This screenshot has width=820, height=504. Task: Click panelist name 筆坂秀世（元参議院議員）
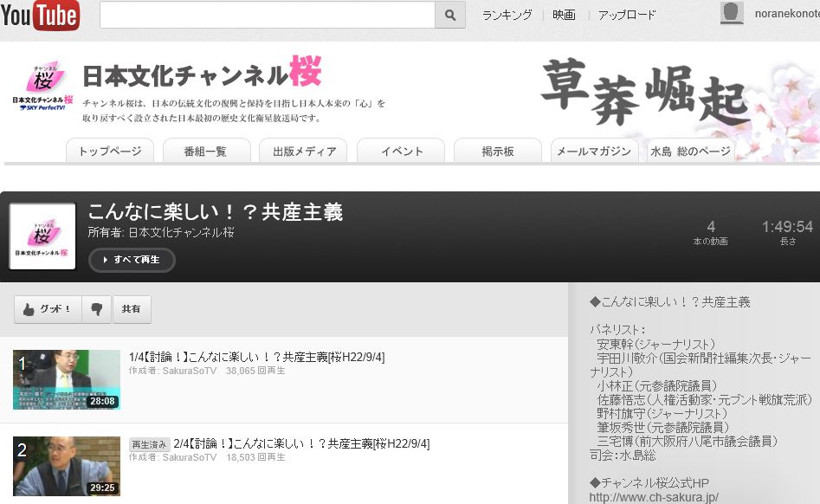click(662, 427)
